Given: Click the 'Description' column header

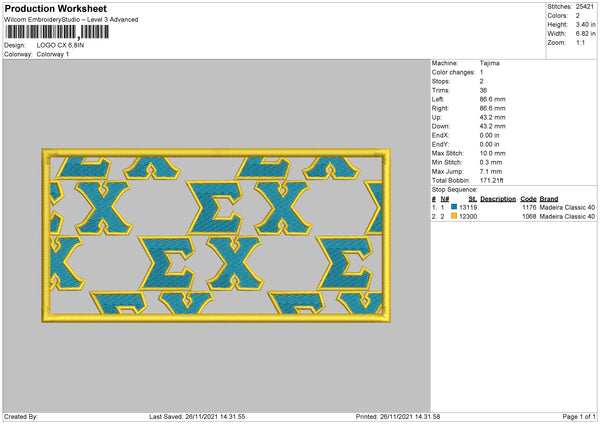Looking at the screenshot, I should [498, 199].
